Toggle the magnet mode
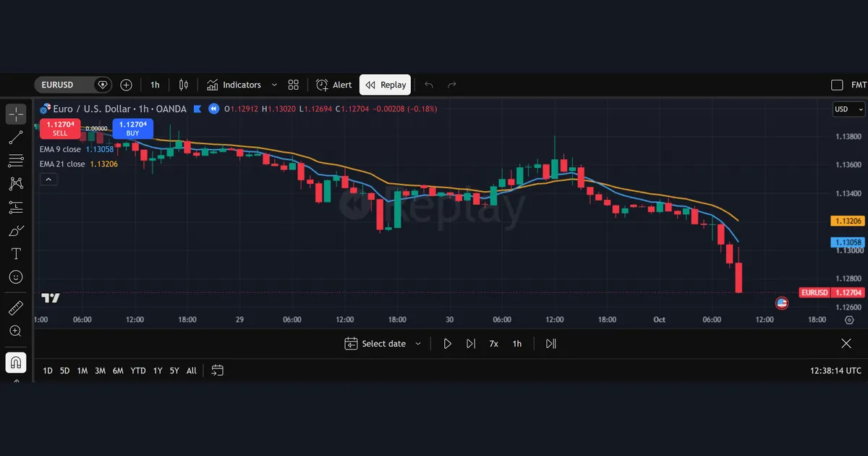This screenshot has height=456, width=868. 16,362
